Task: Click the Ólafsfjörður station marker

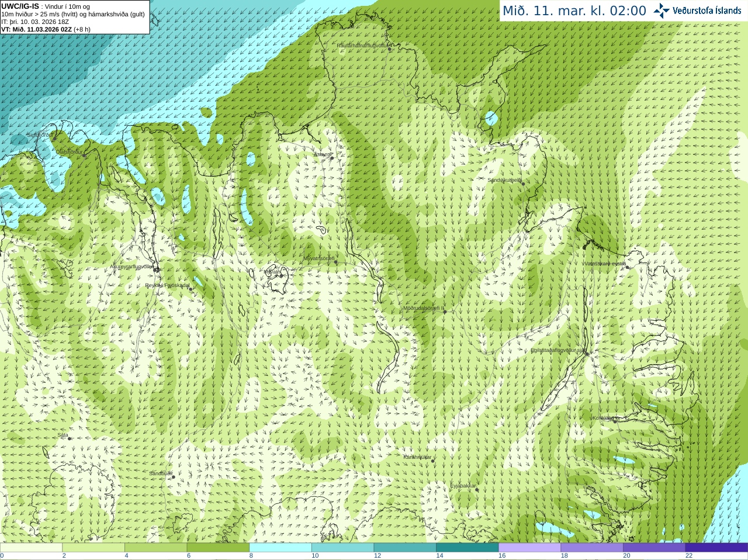Action: [x=84, y=155]
